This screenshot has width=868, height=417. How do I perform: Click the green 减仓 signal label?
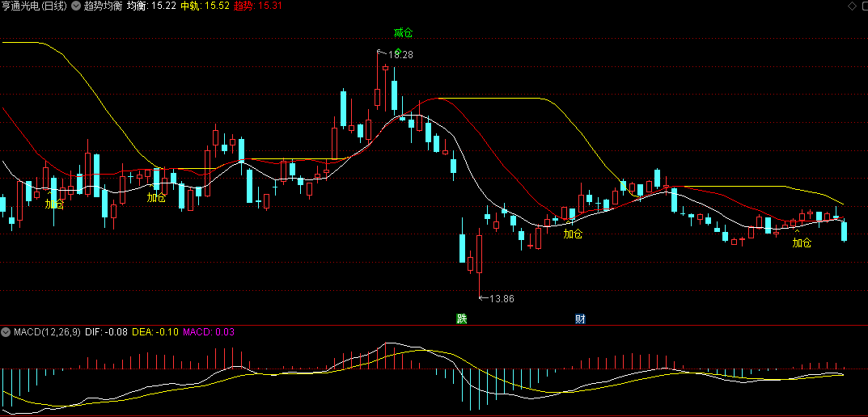click(x=403, y=32)
